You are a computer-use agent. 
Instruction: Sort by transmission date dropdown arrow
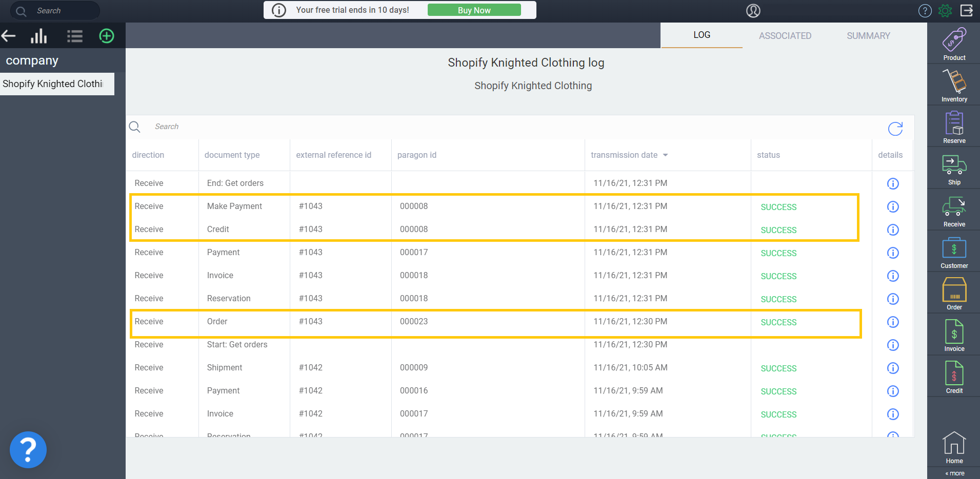coord(665,155)
